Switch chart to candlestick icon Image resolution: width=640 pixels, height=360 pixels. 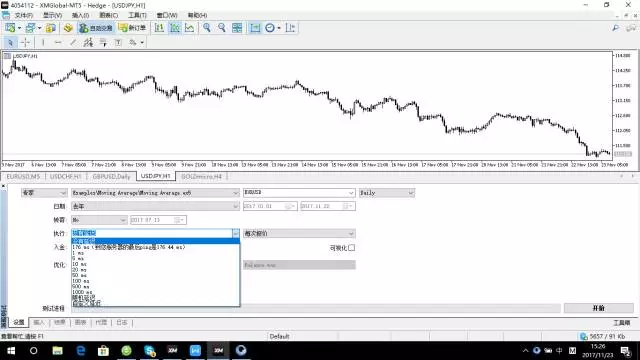175,28
